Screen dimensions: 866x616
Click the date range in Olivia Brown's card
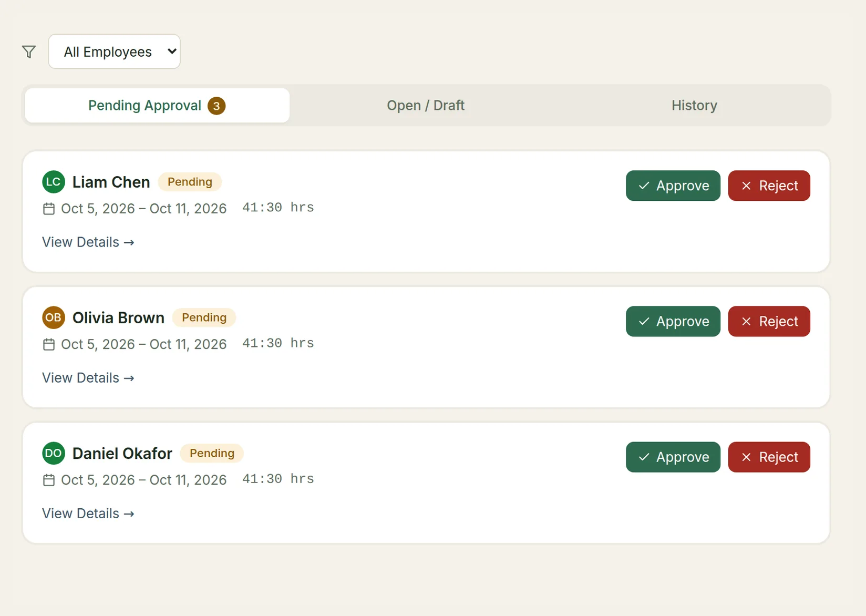144,344
